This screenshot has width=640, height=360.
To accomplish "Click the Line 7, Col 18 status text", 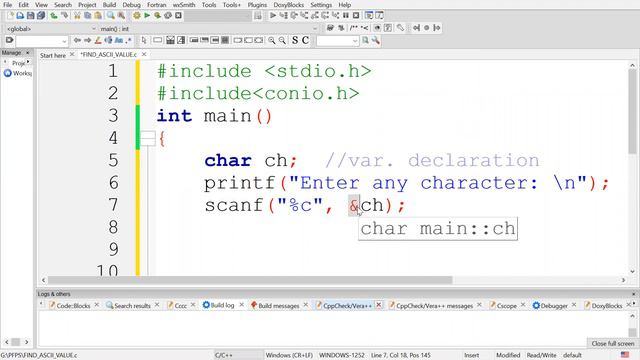I will click(400, 355).
